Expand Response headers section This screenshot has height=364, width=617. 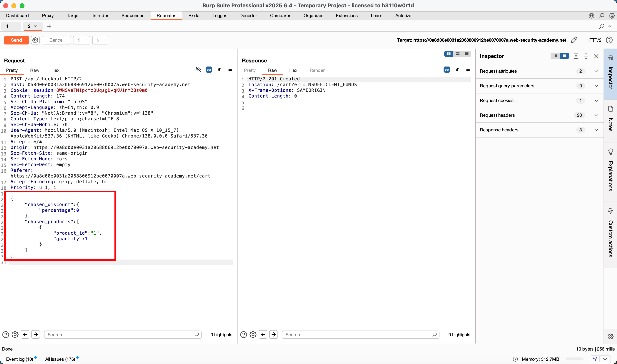tap(596, 130)
